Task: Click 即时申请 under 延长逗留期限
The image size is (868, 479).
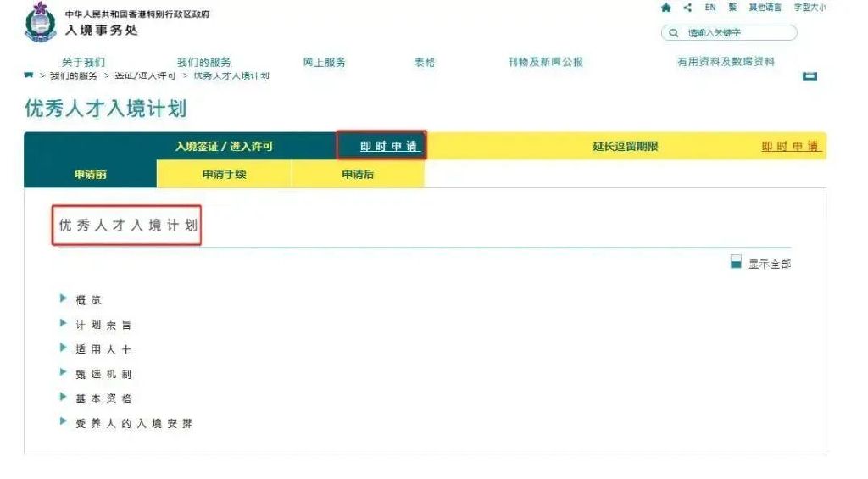Action: [791, 146]
